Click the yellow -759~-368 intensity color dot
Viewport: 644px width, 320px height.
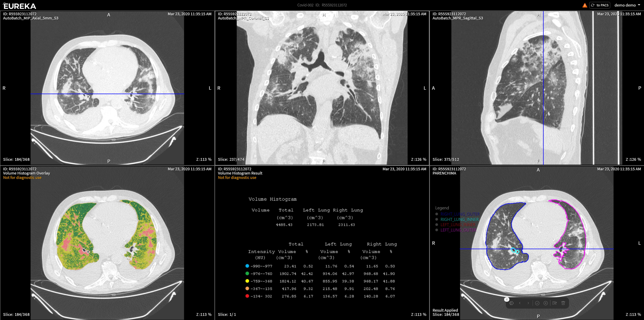(247, 281)
